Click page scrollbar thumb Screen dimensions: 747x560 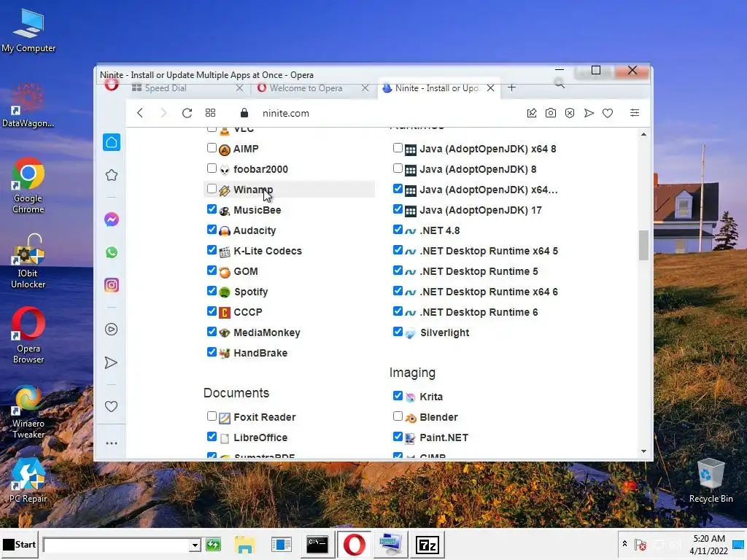click(643, 245)
